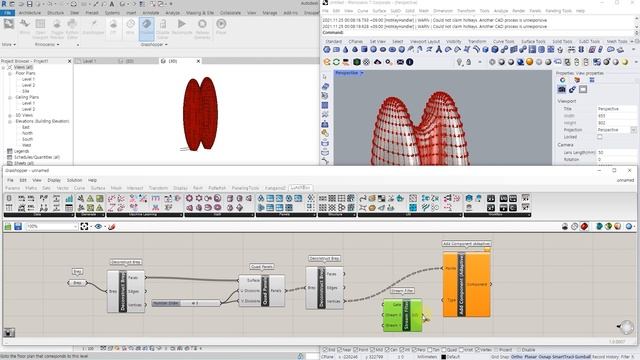Toggle the Vertex osnap checkbox in Rhino
640x360 pixels.
click(x=478, y=350)
